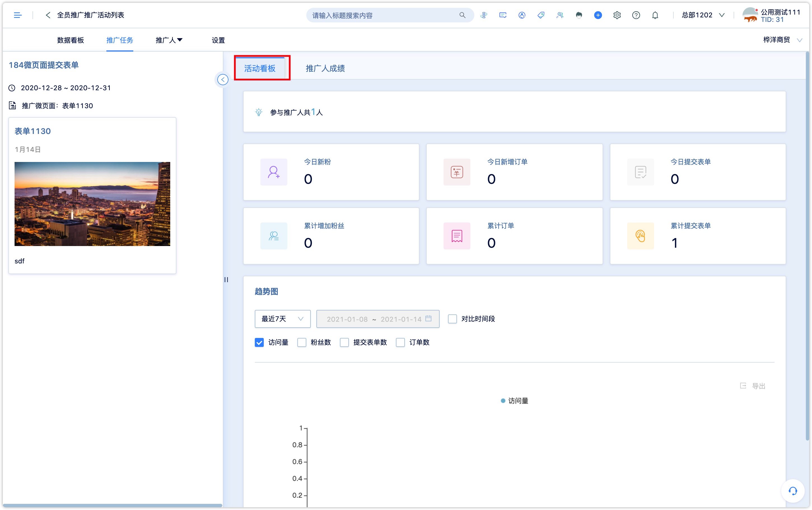Open the user circle icon in top bar
This screenshot has width=812, height=510.
tap(522, 15)
